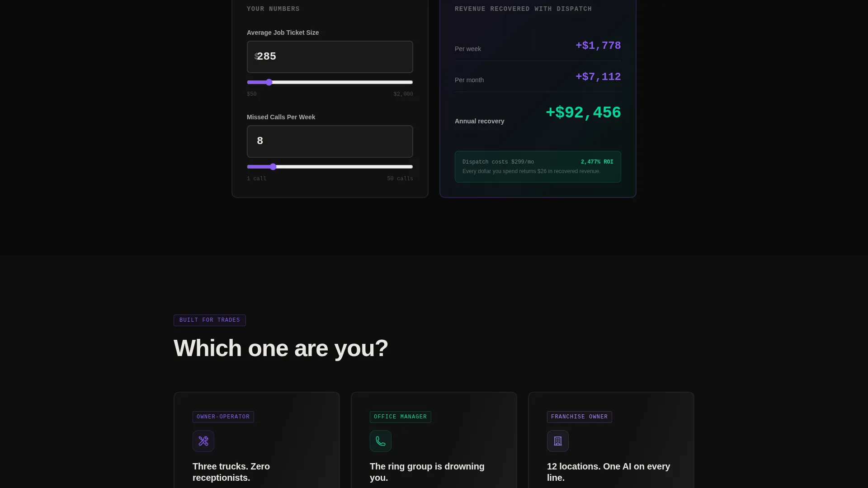Click the building icon in Franchise Owner card
The height and width of the screenshot is (488, 868).
click(x=558, y=441)
